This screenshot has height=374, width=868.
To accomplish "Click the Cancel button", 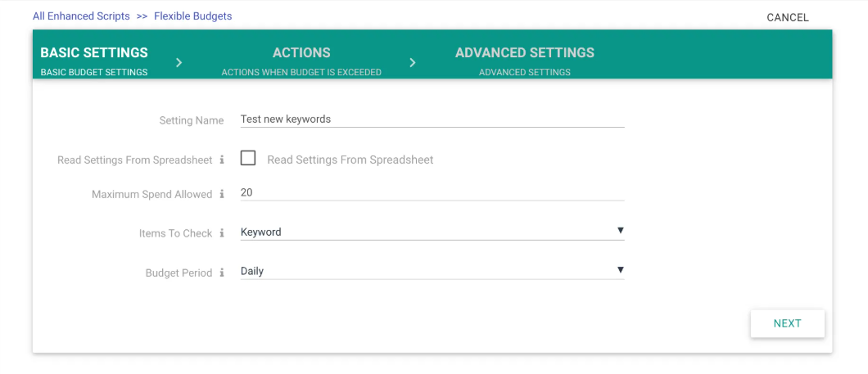I will click(787, 17).
